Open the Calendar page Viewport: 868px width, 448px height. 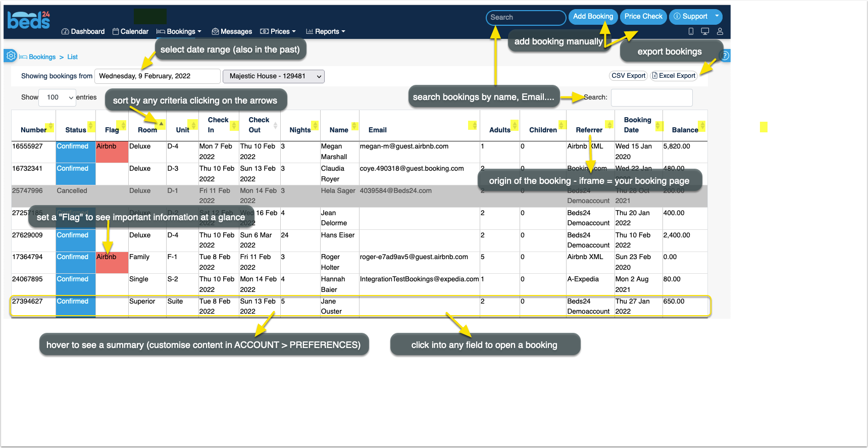[130, 31]
